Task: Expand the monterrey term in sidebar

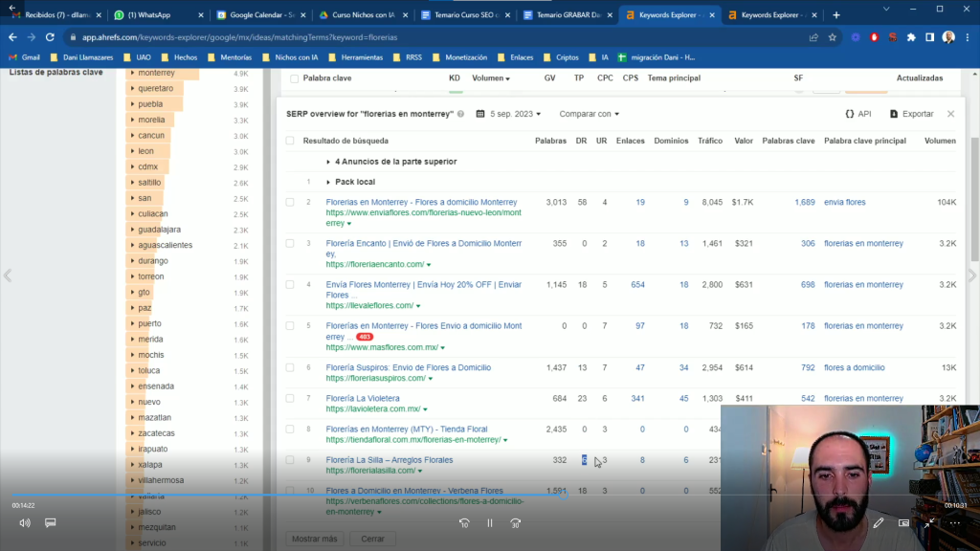Action: [x=132, y=73]
